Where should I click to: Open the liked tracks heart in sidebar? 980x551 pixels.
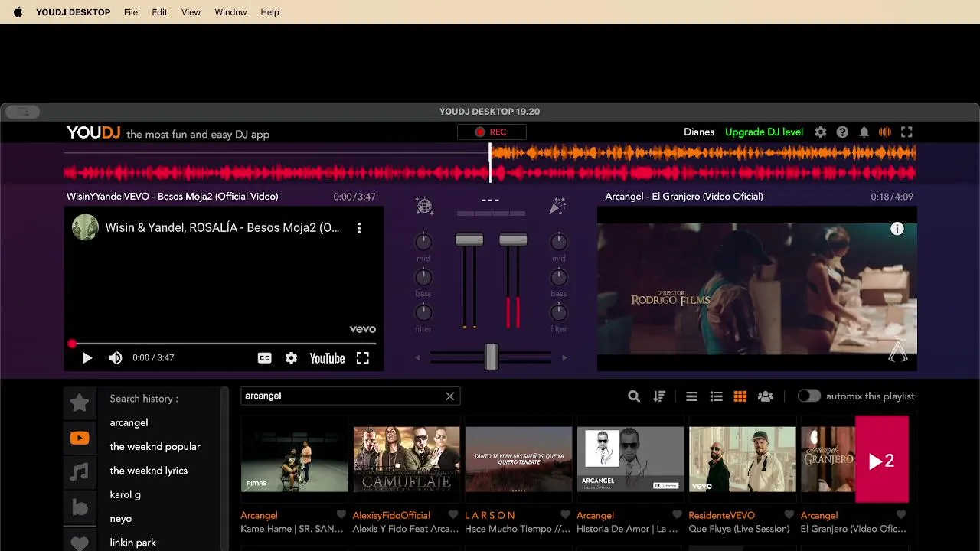point(80,543)
